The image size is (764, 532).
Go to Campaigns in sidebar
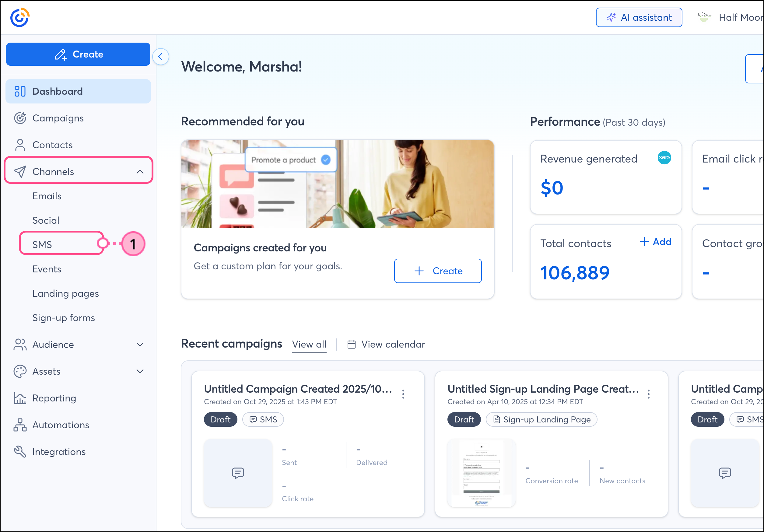pos(58,118)
